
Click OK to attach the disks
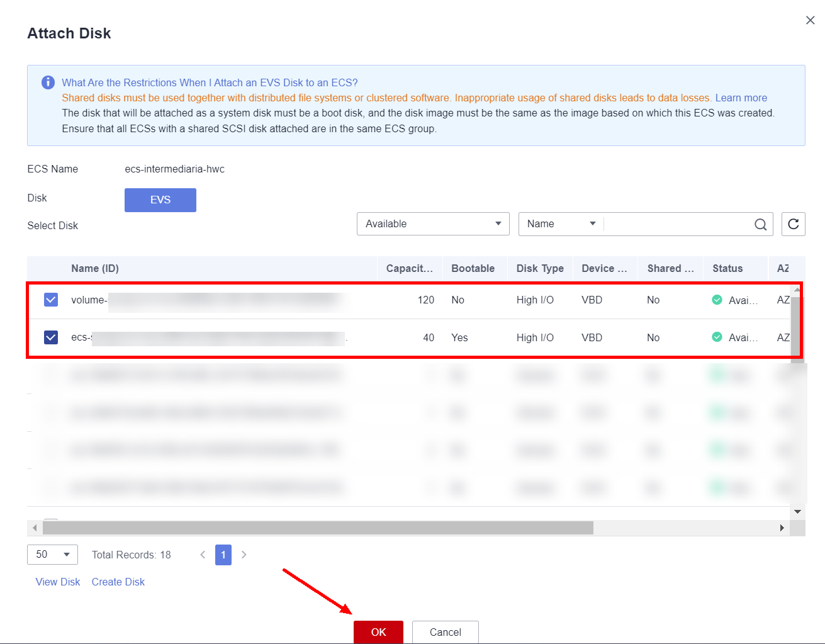coord(378,632)
